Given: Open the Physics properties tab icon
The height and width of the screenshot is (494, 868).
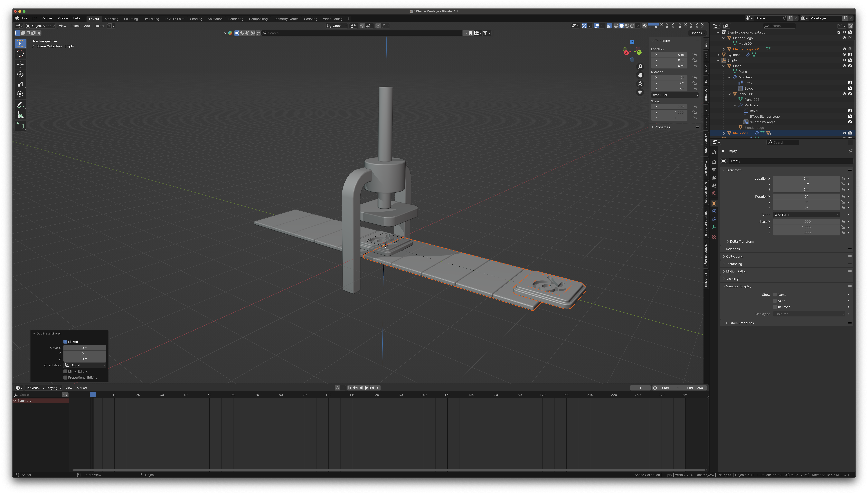Looking at the screenshot, I should tap(714, 211).
